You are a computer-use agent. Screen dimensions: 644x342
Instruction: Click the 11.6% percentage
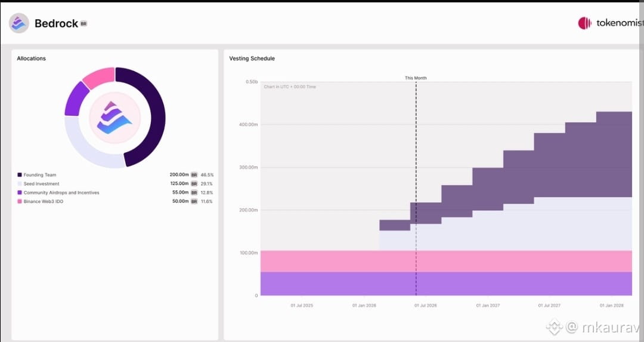pyautogui.click(x=206, y=201)
